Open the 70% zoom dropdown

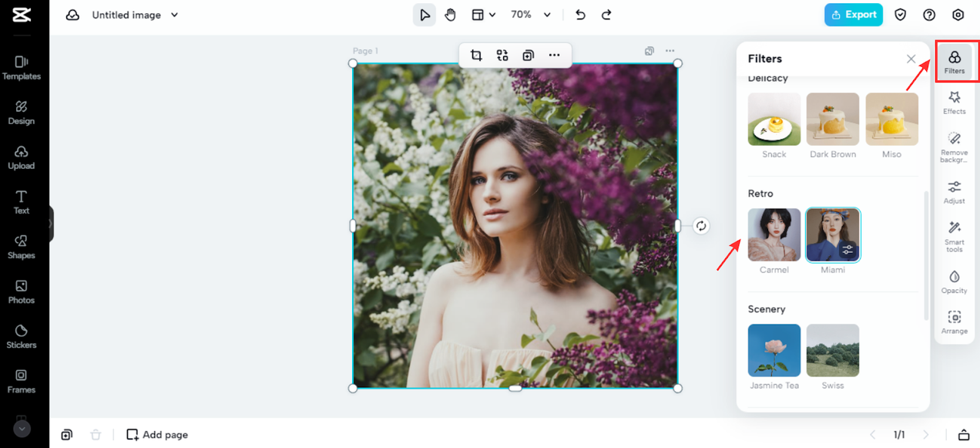[x=531, y=15]
